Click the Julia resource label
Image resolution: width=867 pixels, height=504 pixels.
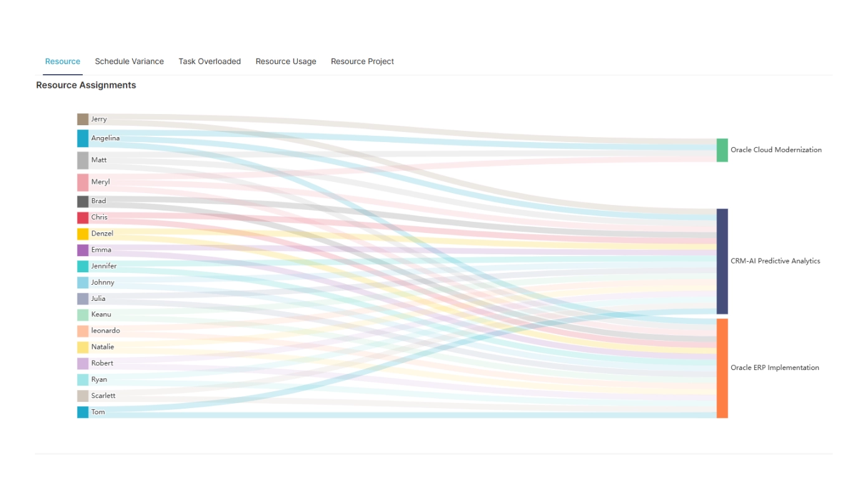[98, 298]
